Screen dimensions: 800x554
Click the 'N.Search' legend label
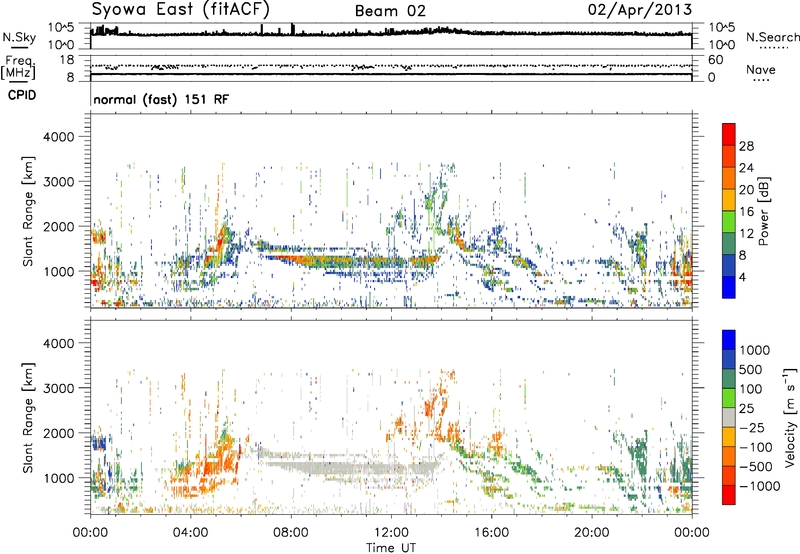(772, 37)
